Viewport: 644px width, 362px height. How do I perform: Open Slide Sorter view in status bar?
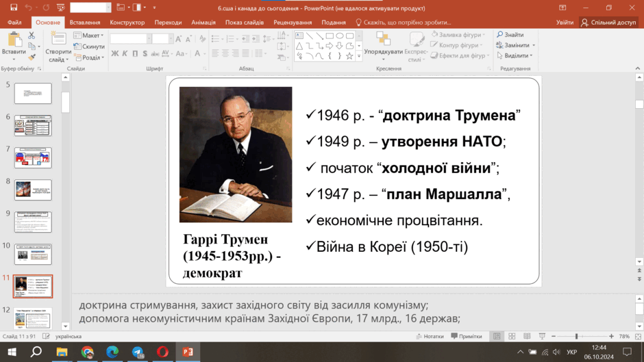point(512,336)
